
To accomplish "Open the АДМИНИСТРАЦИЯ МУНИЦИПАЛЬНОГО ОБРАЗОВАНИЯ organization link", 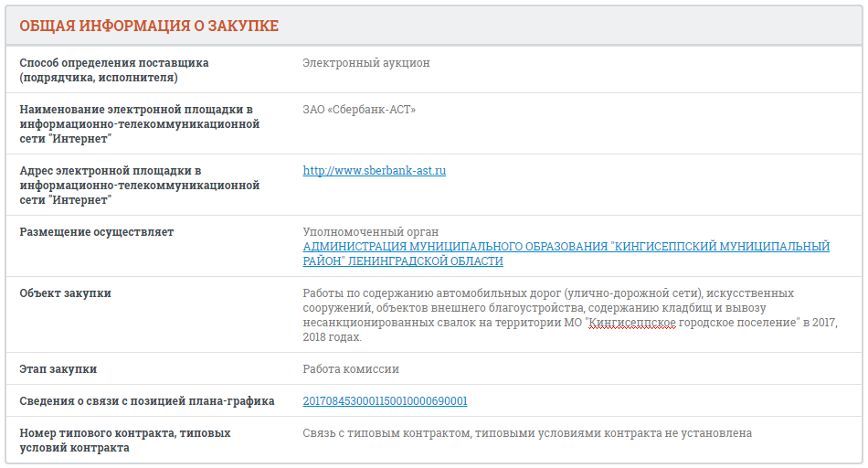I will 566,247.
